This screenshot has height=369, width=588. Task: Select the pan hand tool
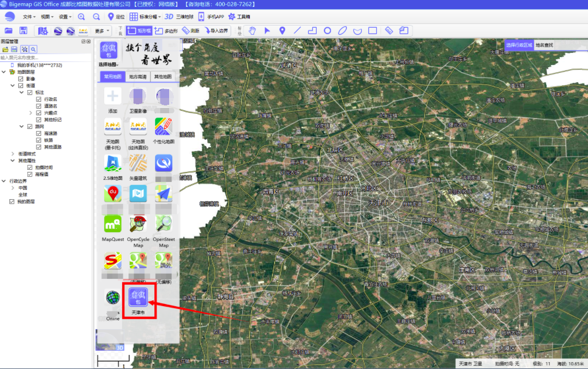[252, 30]
